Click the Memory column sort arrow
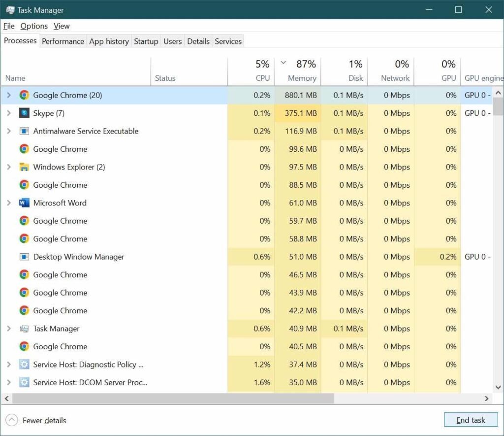 click(283, 63)
